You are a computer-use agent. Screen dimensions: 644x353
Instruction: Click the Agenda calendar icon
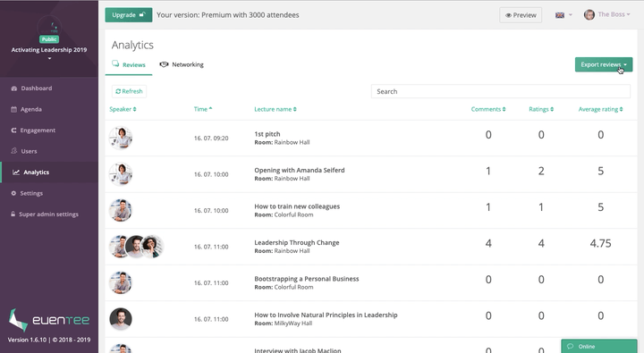[x=13, y=109]
